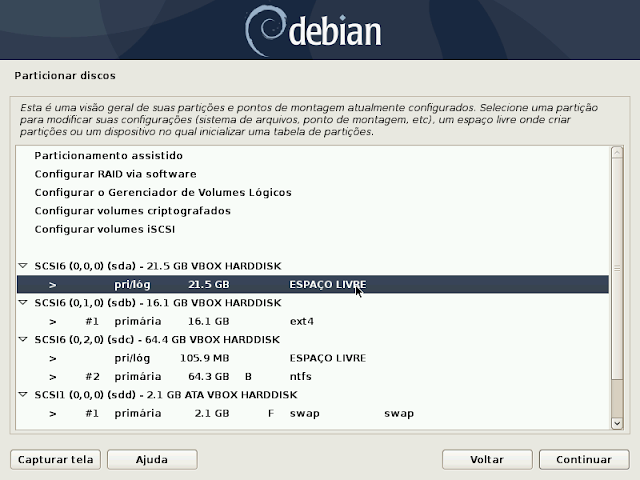Screen dimensions: 640x480
Task: Select the sdc 64.4 GB disk header
Action: tap(313, 339)
